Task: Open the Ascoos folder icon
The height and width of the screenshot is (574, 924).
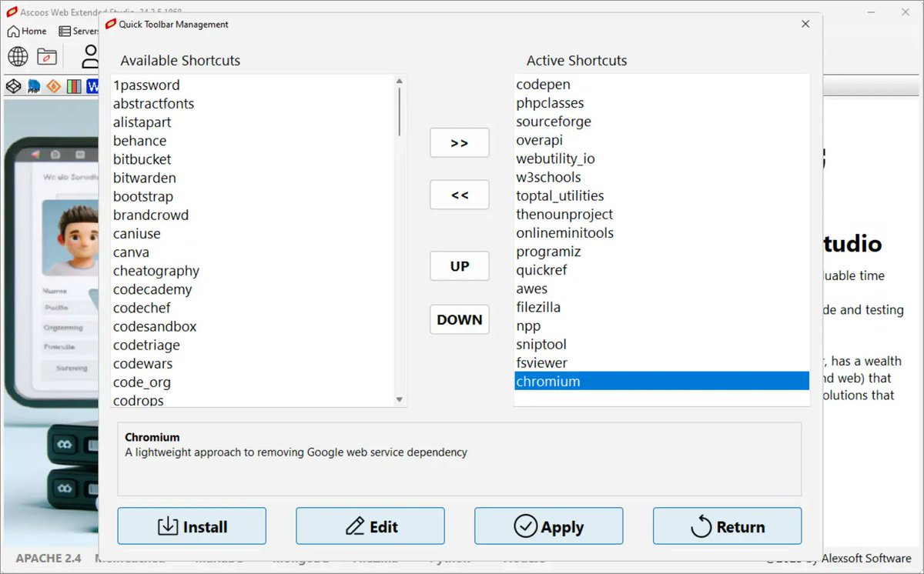Action: [x=46, y=56]
